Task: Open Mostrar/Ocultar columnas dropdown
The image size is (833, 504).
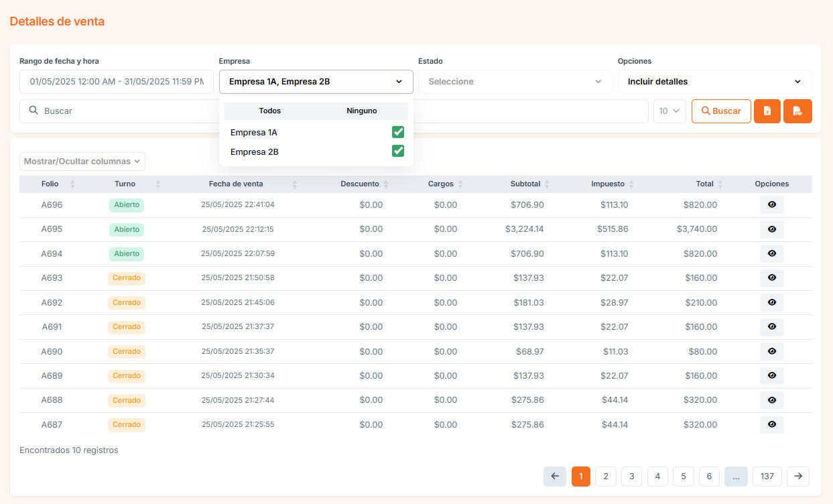Action: (x=82, y=162)
